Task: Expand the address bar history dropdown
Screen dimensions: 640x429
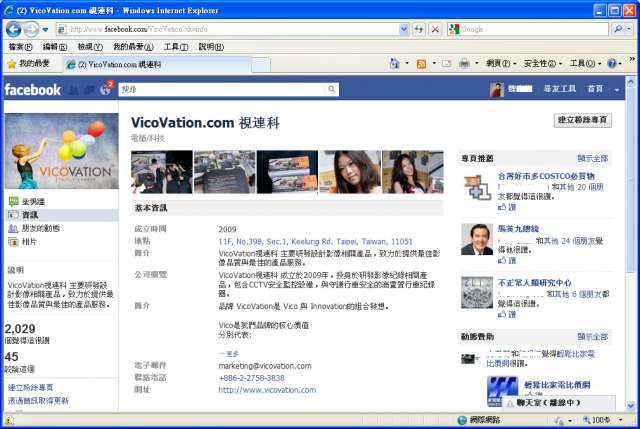Action: coord(404,29)
